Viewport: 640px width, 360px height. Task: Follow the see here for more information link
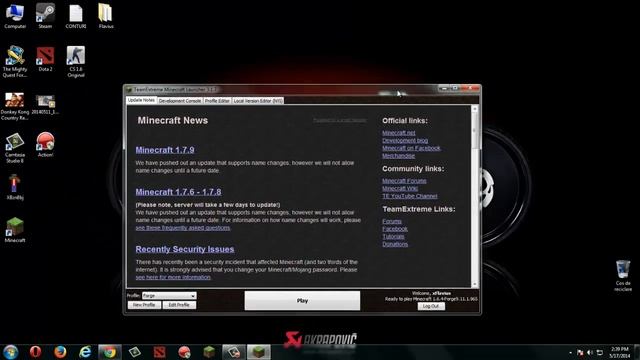pos(173,277)
